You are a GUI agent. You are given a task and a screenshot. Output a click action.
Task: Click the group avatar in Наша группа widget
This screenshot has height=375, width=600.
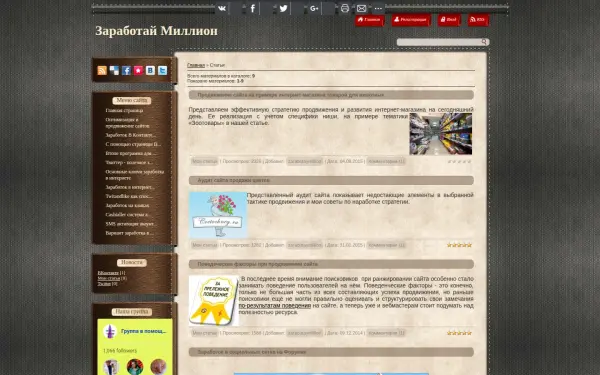(110, 331)
